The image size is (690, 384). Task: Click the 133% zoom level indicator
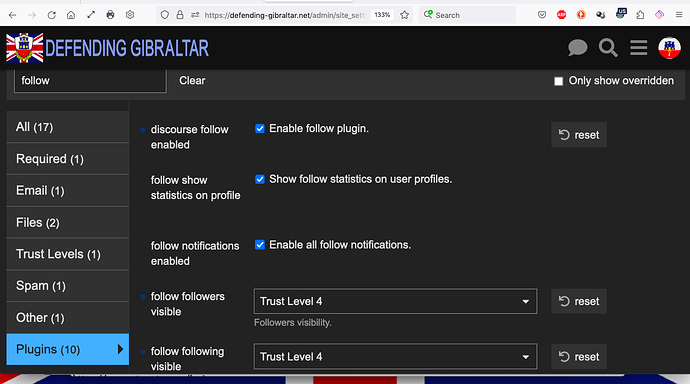tap(382, 15)
